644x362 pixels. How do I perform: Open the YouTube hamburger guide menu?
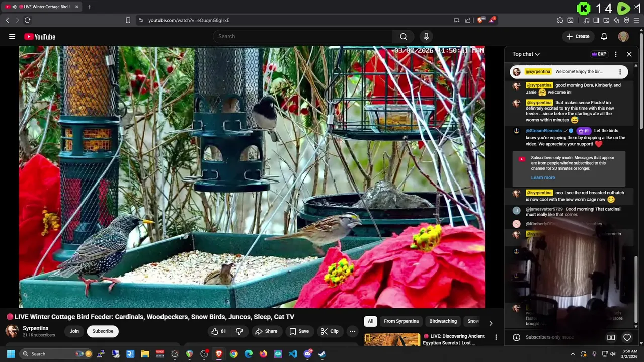coord(12,36)
